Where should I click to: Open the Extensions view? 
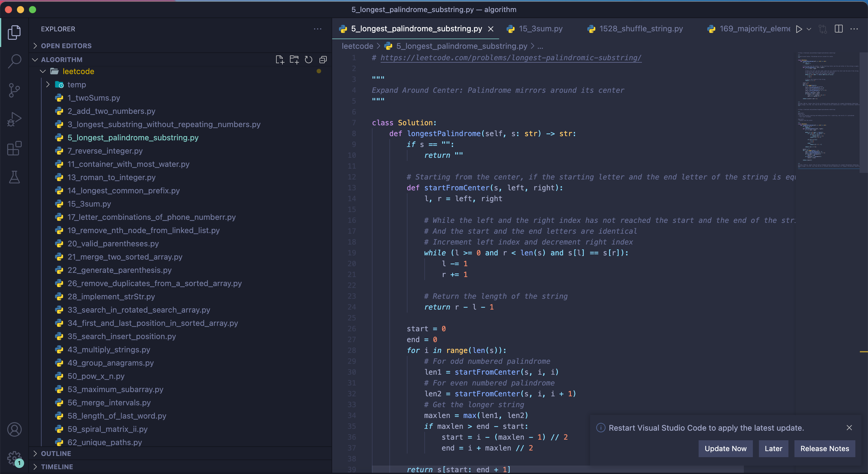pyautogui.click(x=14, y=148)
